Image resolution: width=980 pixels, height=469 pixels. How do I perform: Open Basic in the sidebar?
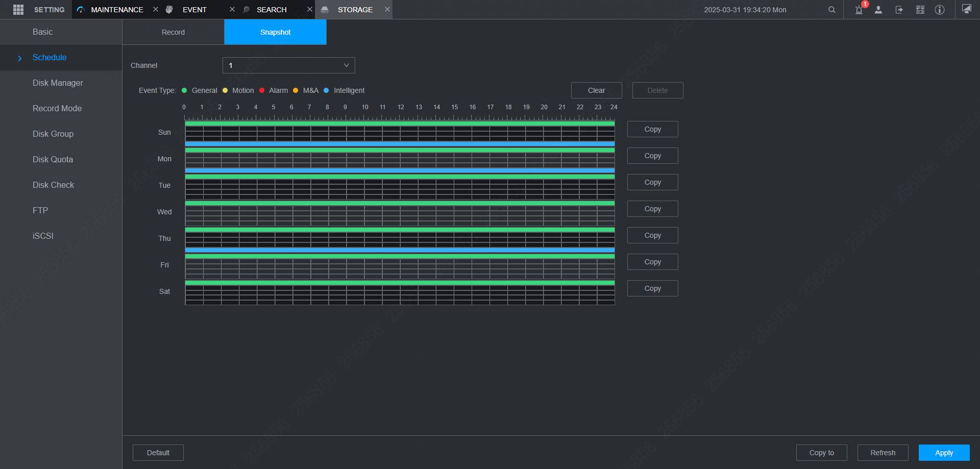point(61,32)
